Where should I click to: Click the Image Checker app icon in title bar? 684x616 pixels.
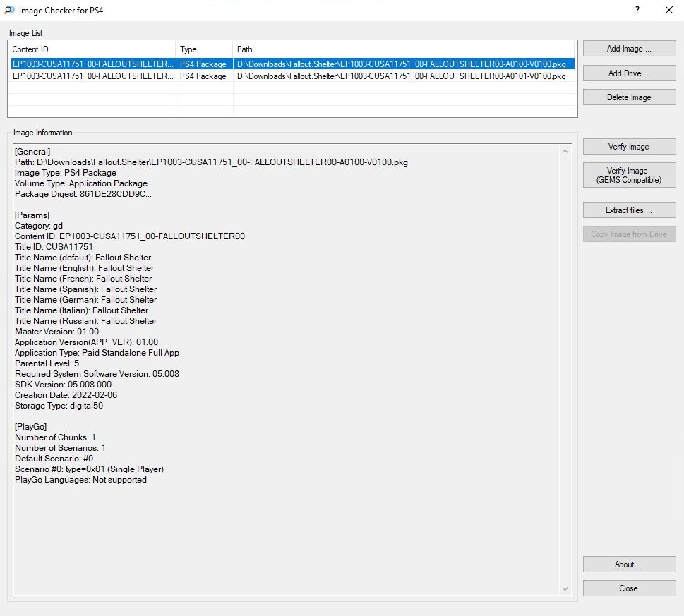pos(9,10)
